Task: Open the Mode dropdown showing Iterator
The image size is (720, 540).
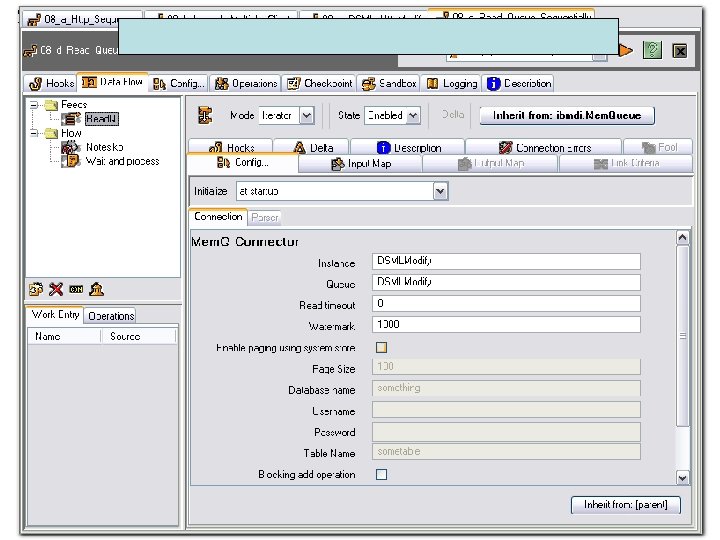Action: click(307, 115)
